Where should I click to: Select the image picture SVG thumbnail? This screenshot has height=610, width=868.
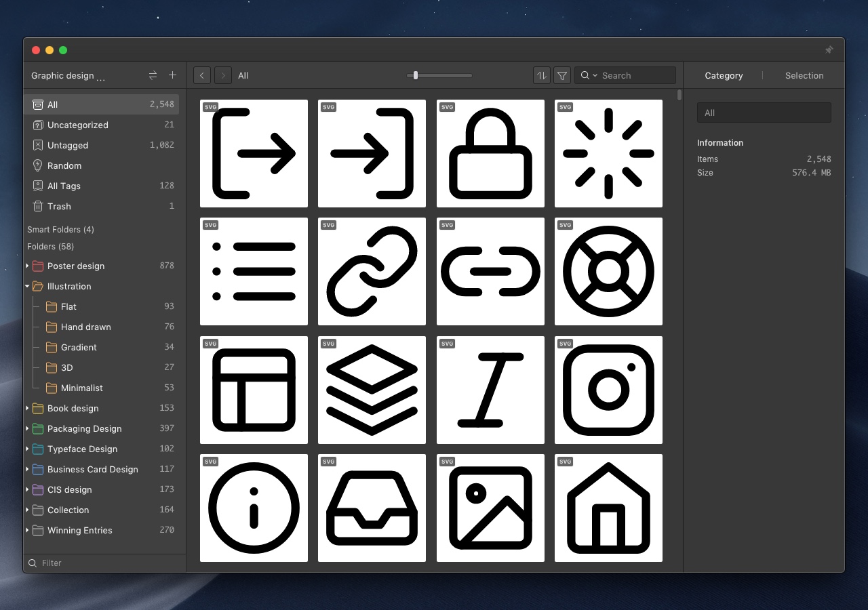[490, 508]
